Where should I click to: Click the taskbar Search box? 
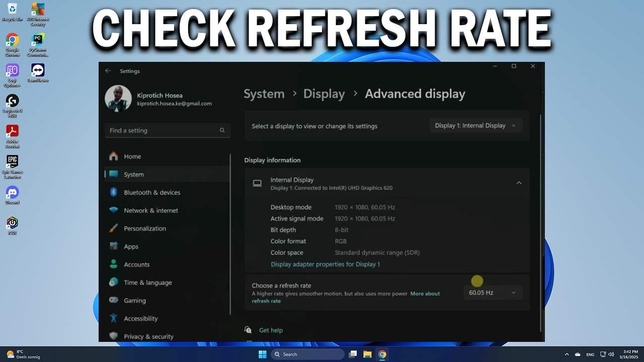307,354
